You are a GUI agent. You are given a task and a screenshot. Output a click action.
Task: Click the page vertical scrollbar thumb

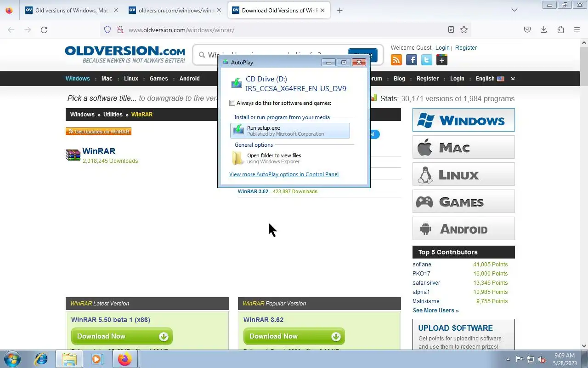coord(584,65)
